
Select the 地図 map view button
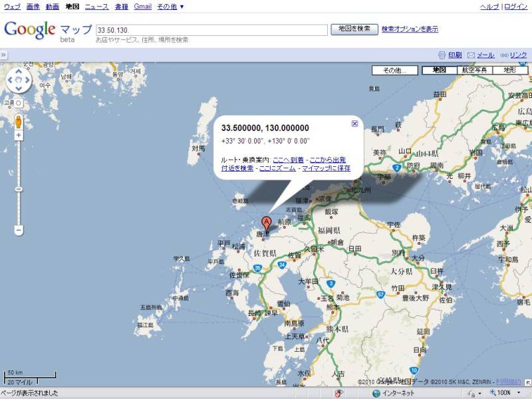(x=439, y=70)
